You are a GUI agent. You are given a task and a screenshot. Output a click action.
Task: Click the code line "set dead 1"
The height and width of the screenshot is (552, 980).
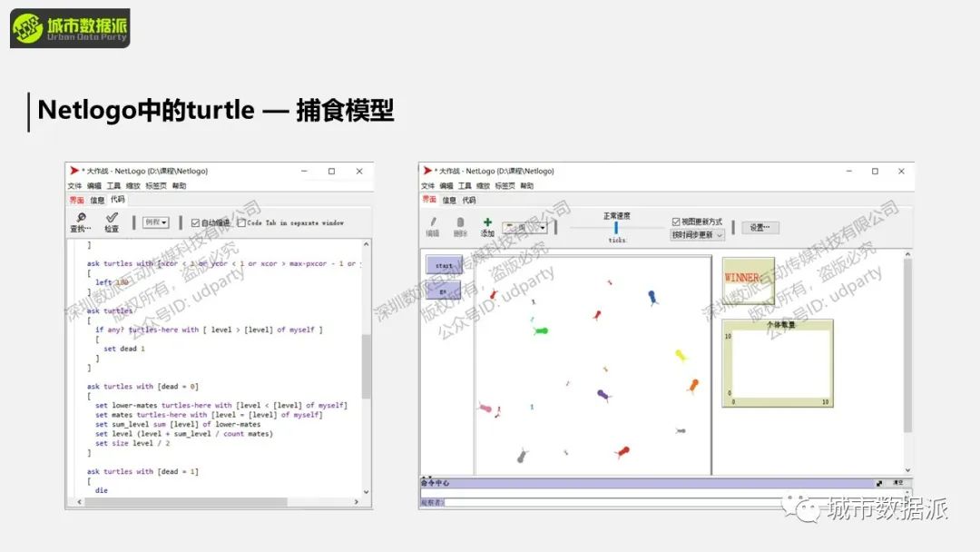[124, 349]
